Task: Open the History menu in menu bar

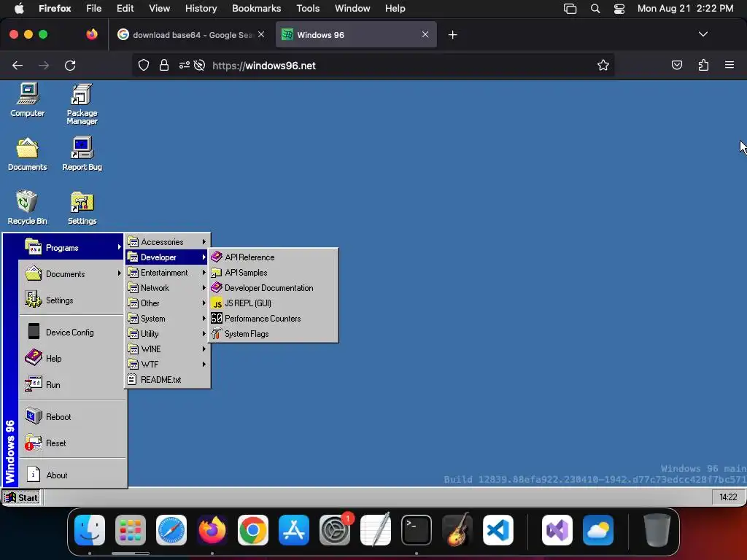Action: (201, 8)
